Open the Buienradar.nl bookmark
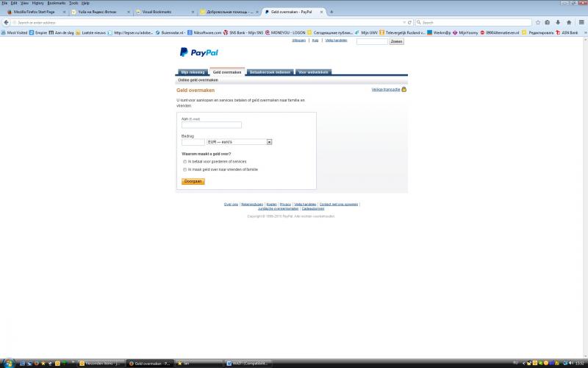 171,32
